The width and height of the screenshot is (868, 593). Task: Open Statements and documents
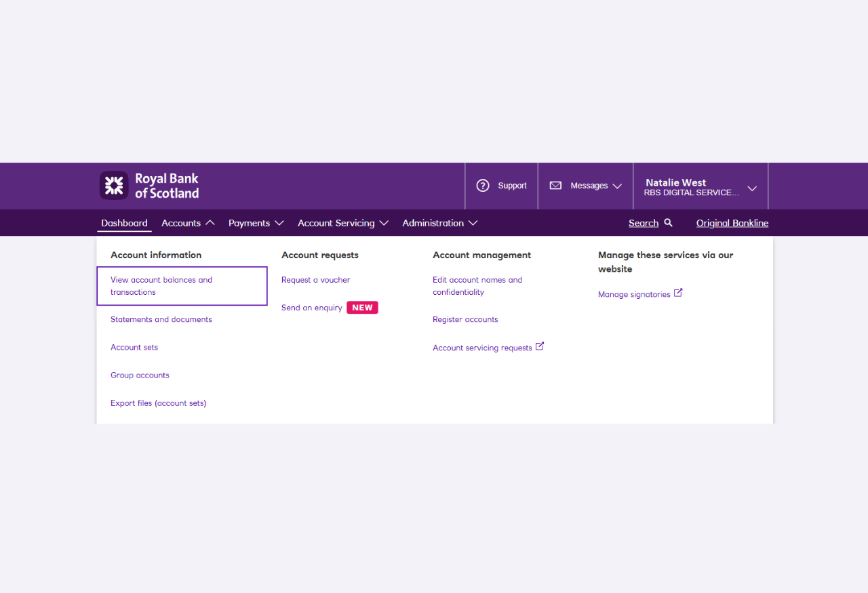click(x=161, y=319)
